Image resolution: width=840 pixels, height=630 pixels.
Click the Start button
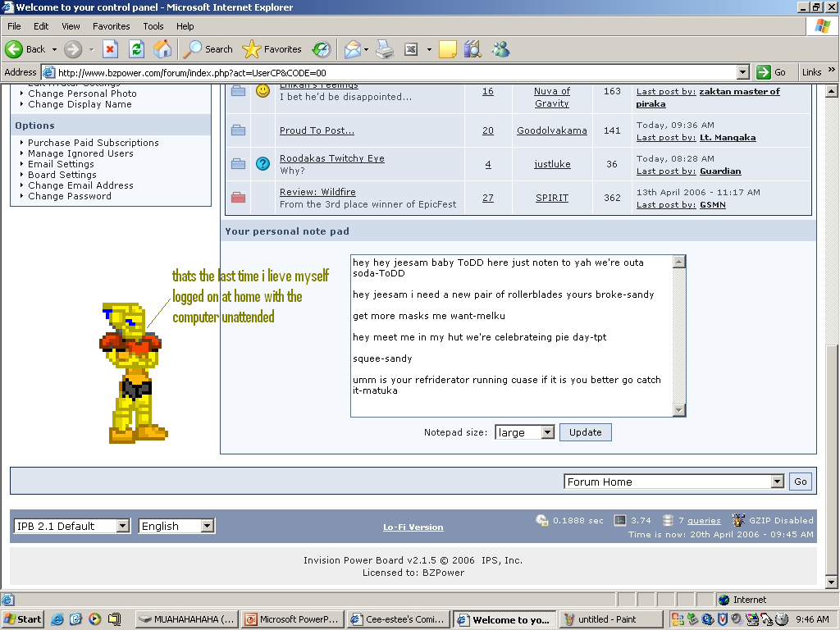coord(22,619)
